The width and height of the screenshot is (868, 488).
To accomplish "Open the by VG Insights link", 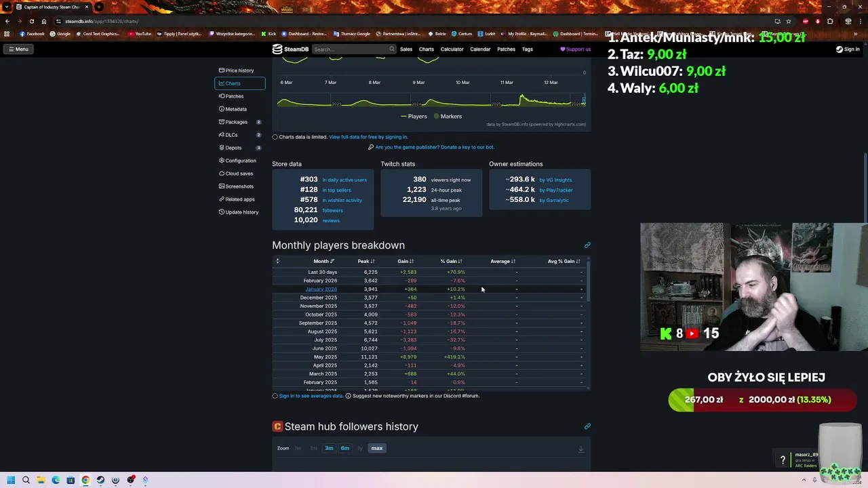I will coord(555,180).
